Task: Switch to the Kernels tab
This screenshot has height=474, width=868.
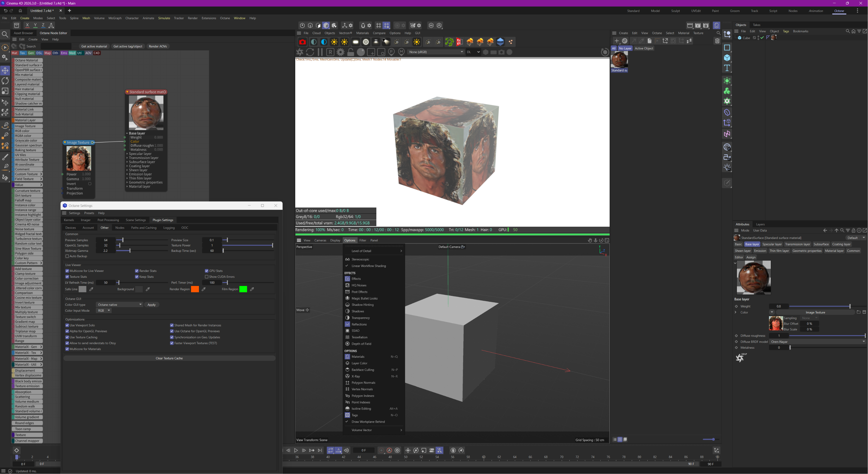Action: [x=69, y=220]
